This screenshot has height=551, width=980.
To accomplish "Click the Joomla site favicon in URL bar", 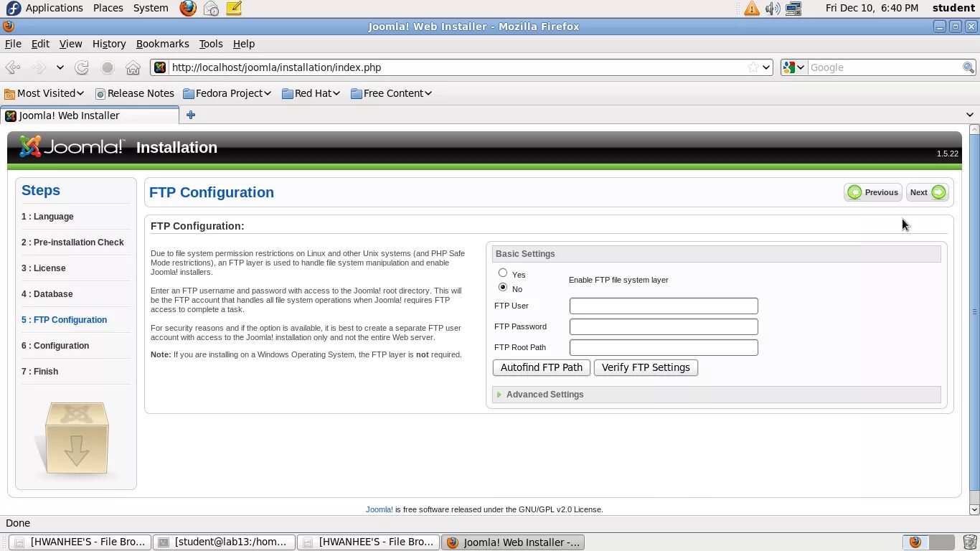I will click(160, 67).
